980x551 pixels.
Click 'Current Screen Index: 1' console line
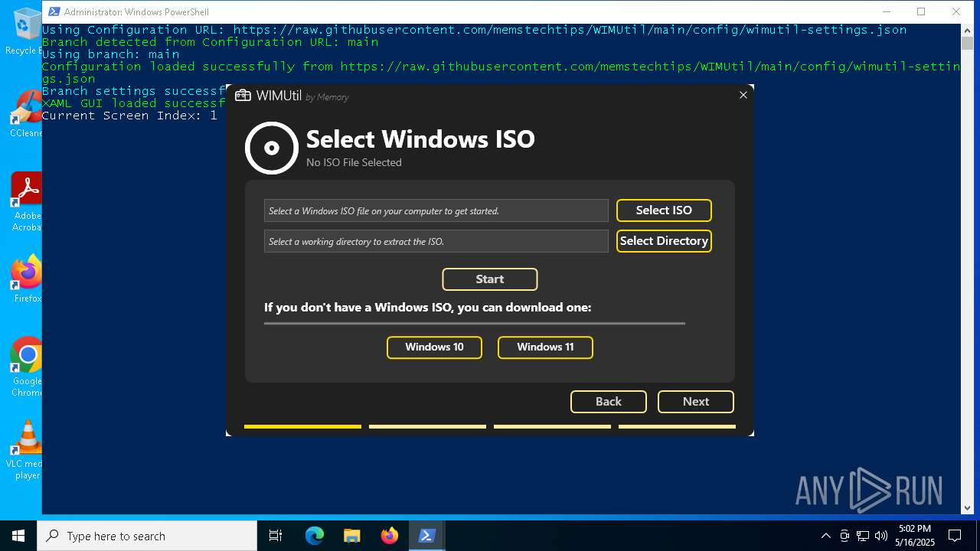click(x=129, y=116)
